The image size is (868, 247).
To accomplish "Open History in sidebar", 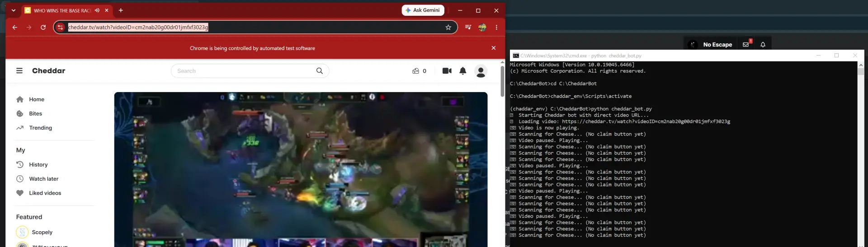I will tap(38, 165).
